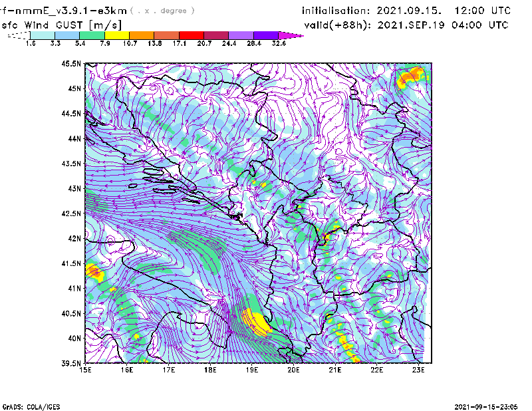Click the '2021-09-15-23:05' timestamp footer
Viewport: 532px width, 411px height.
[486, 407]
